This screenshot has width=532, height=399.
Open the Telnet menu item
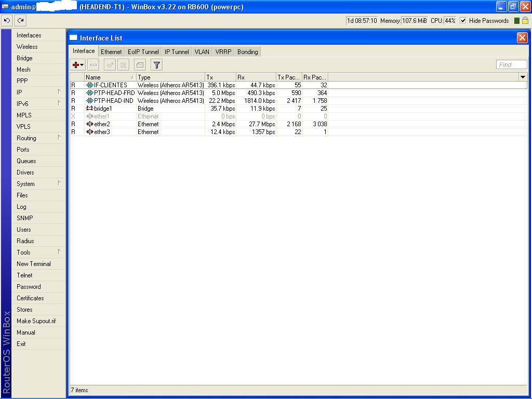tap(38, 275)
